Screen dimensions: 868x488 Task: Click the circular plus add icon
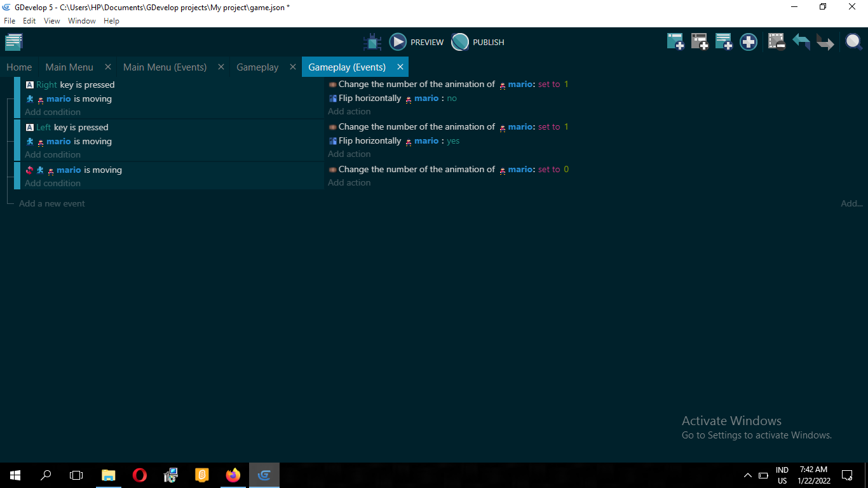[x=749, y=42]
